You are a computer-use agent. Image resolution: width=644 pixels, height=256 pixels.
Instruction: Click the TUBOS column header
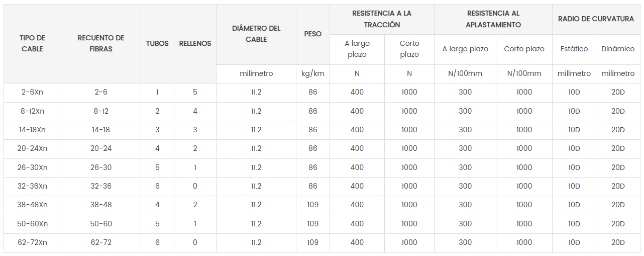tap(157, 44)
